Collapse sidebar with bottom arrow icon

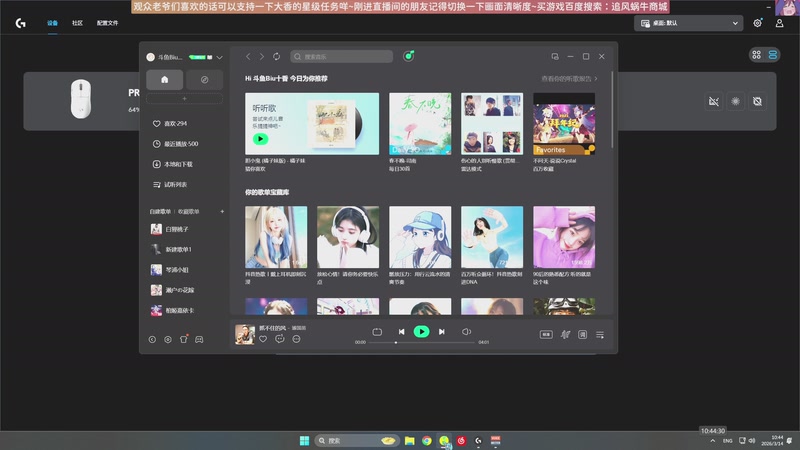click(152, 339)
